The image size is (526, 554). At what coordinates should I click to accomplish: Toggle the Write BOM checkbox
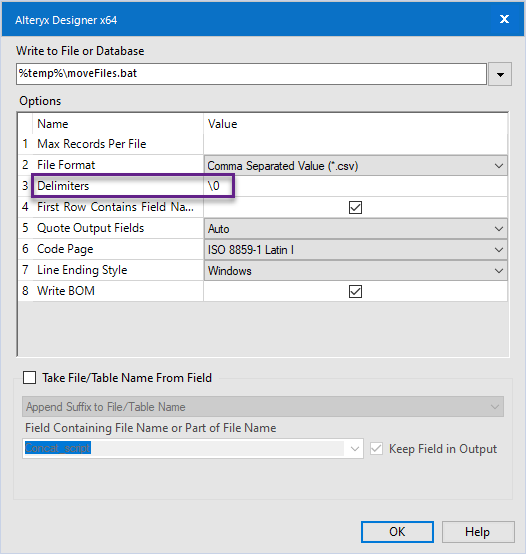[355, 291]
